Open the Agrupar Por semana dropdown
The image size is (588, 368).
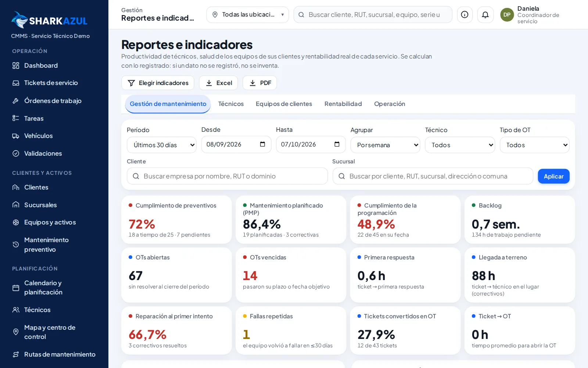tap(385, 145)
